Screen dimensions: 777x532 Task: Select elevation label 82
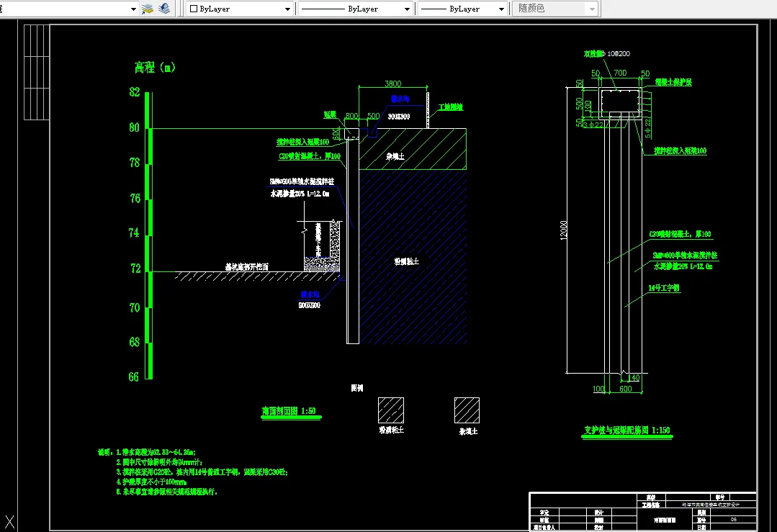click(134, 91)
